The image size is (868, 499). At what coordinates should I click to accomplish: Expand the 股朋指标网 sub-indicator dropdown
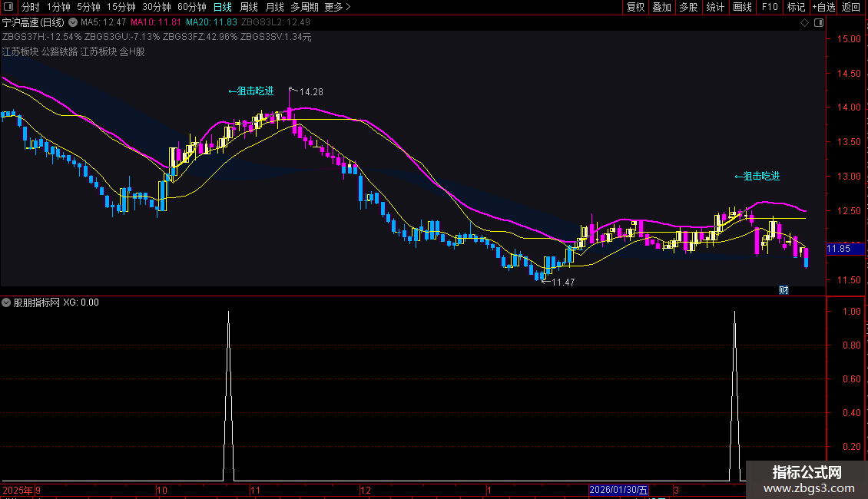[7, 302]
